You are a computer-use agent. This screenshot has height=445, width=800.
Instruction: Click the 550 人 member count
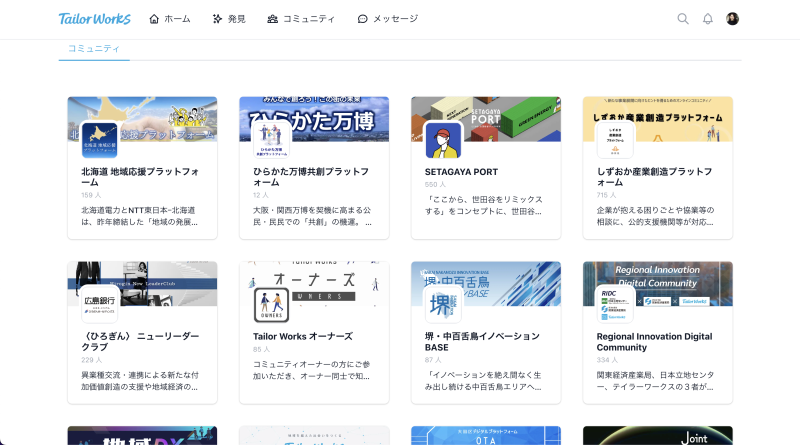coord(435,184)
